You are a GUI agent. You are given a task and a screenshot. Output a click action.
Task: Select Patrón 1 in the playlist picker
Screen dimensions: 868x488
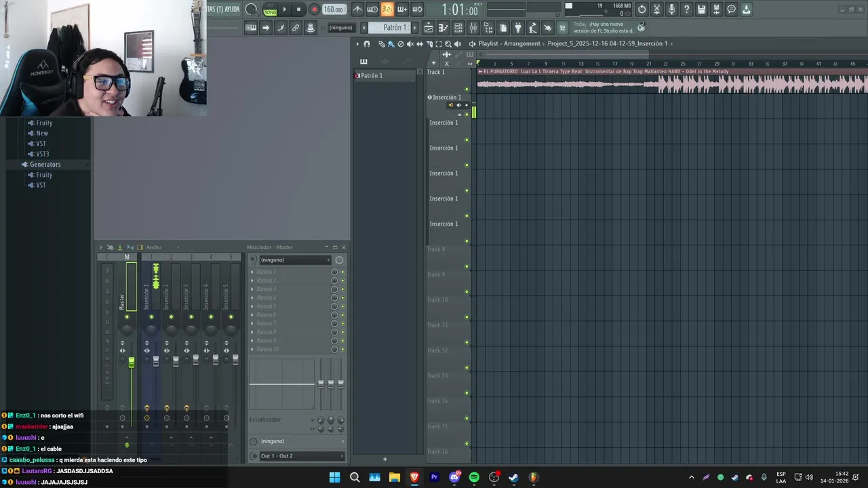tap(384, 76)
